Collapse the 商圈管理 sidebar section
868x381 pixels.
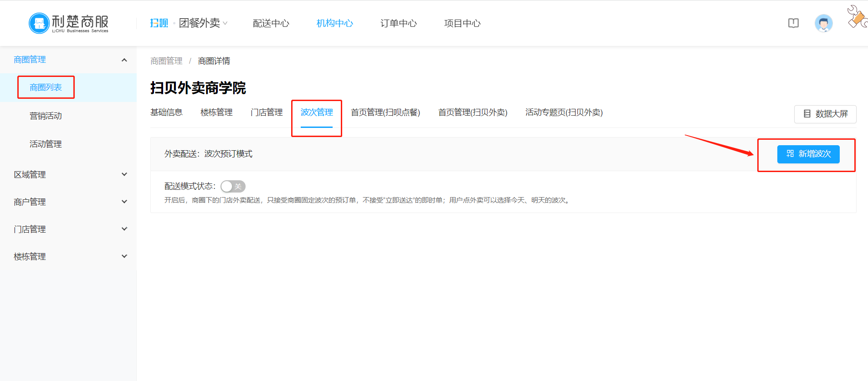click(x=68, y=60)
